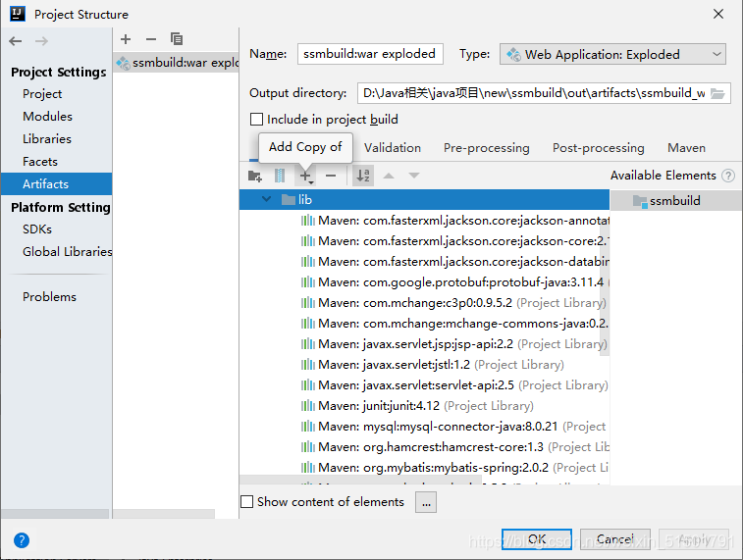Select jackson-core Maven library row
The image size is (743, 560).
click(x=424, y=241)
